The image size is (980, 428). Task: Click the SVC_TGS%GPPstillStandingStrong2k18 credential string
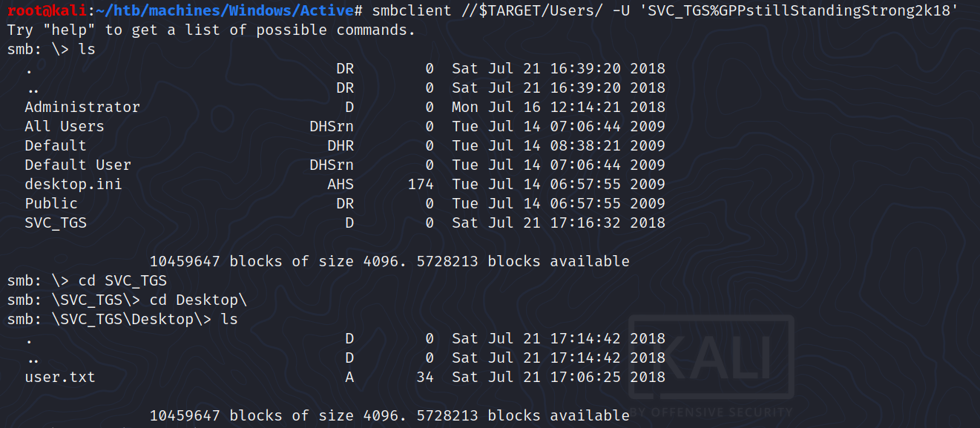(x=795, y=11)
